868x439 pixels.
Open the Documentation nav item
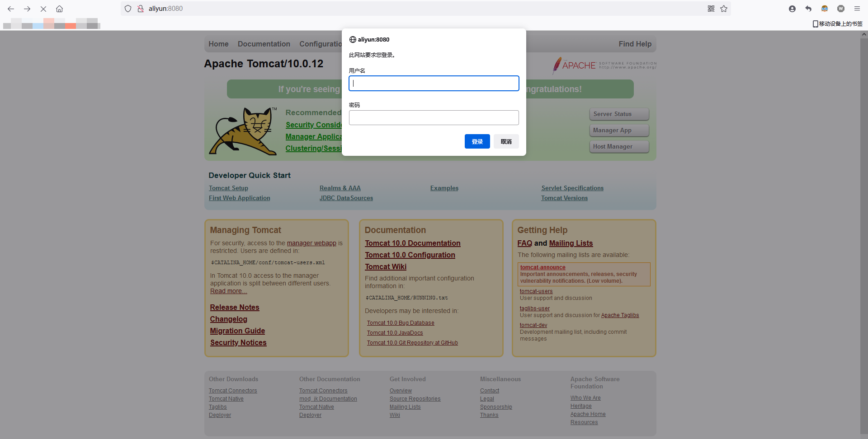tap(264, 44)
